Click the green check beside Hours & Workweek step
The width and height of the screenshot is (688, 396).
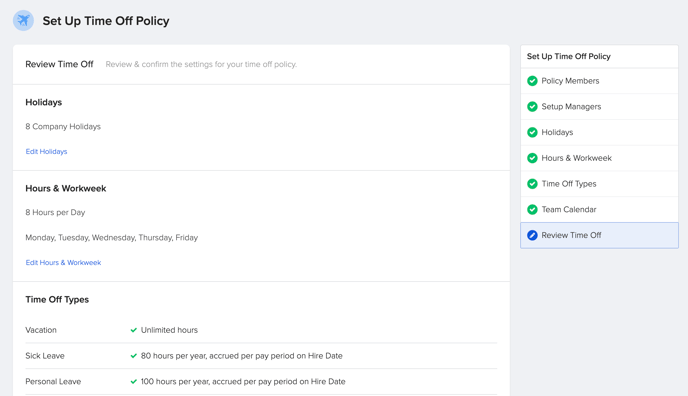click(532, 158)
